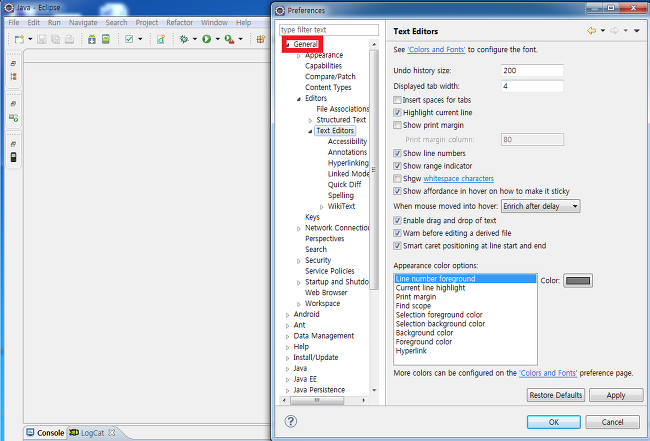Click the Save toolbar icon
The height and width of the screenshot is (441, 650).
pos(41,39)
